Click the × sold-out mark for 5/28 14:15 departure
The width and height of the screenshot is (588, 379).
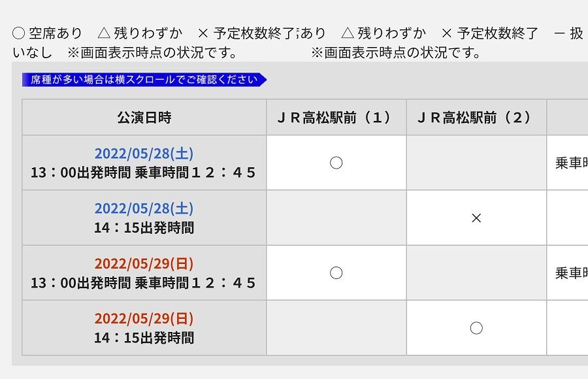coord(476,218)
